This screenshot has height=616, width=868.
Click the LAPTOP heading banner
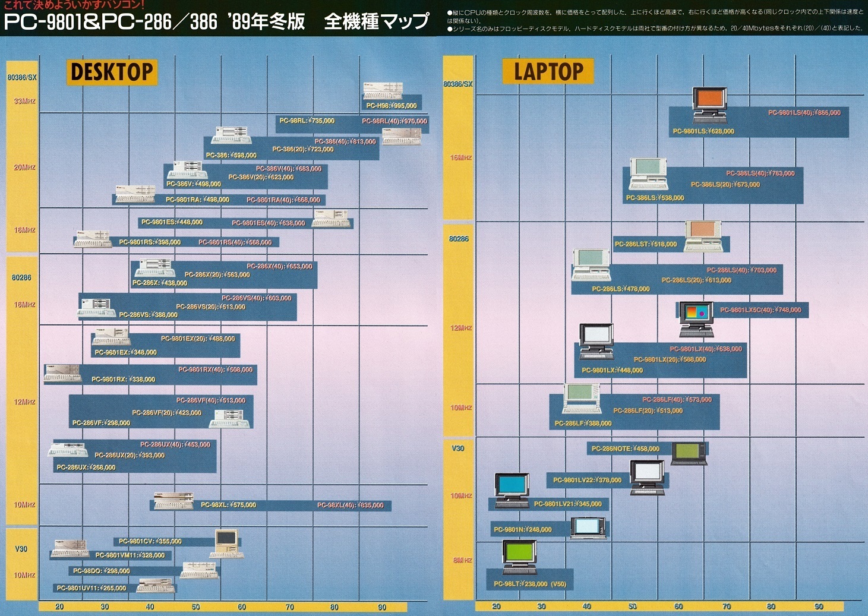(548, 71)
